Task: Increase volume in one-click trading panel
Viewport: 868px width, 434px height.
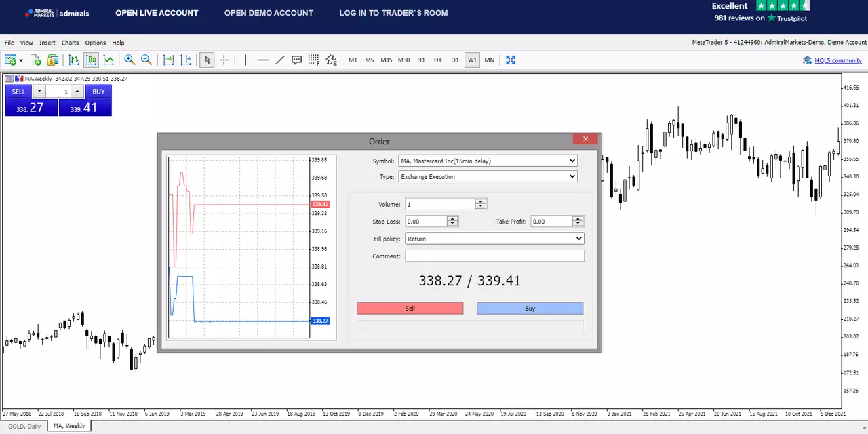Action: click(77, 92)
